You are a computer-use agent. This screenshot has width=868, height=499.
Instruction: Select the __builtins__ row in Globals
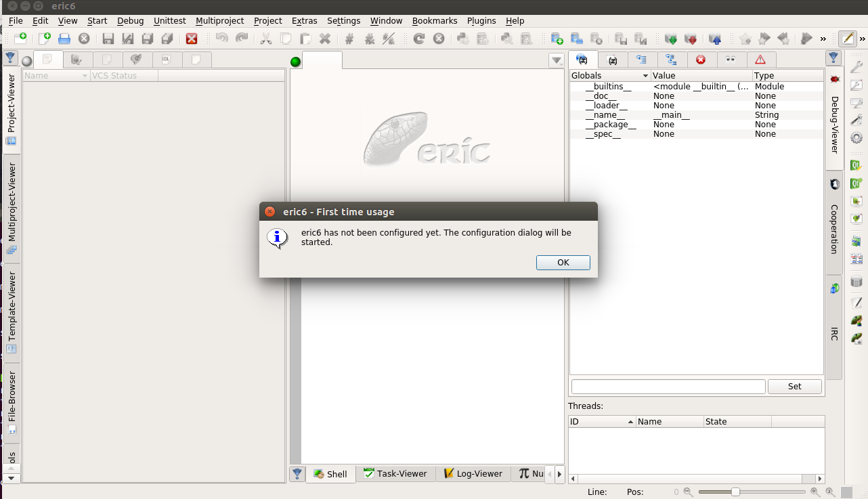[697, 87]
